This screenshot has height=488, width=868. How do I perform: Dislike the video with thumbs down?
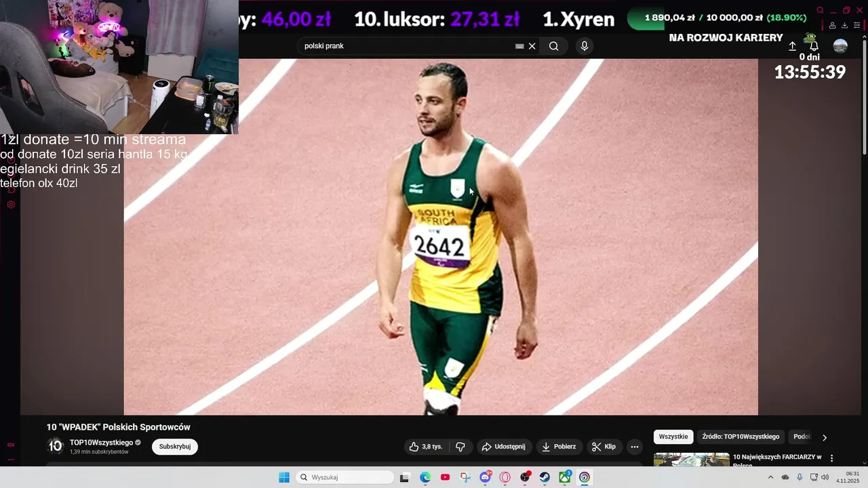click(x=460, y=447)
